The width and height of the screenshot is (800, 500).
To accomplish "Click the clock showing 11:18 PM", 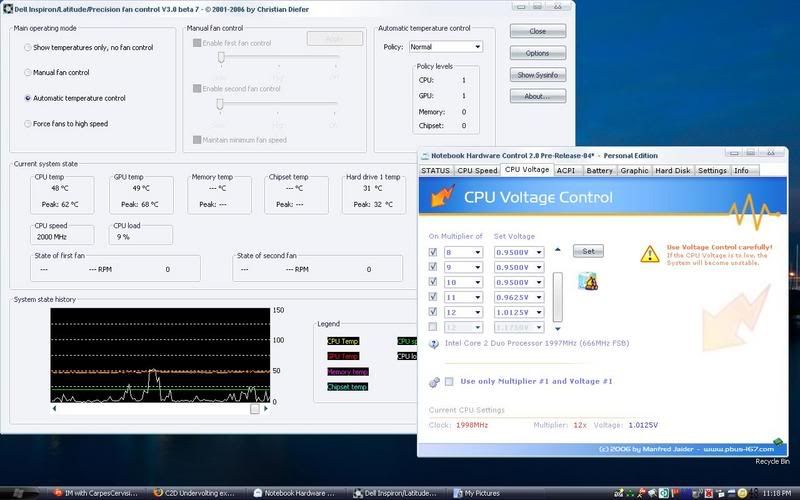I will point(778,493).
